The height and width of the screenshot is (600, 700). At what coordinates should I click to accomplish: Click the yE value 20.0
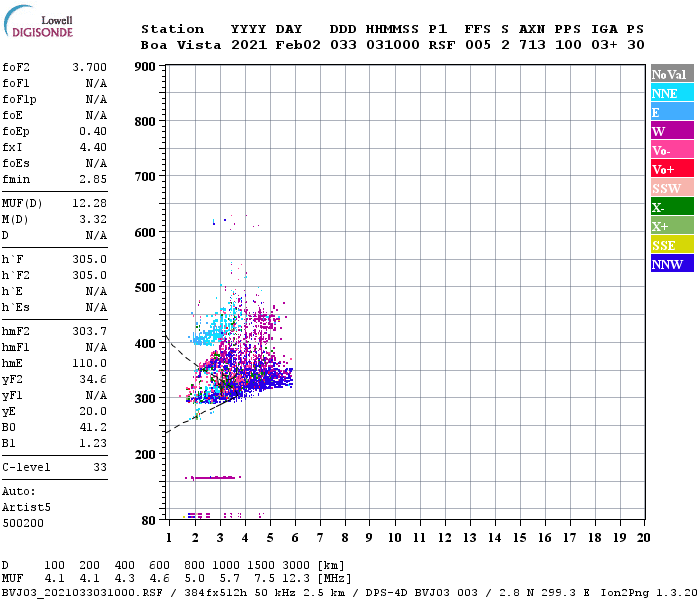[x=93, y=412]
